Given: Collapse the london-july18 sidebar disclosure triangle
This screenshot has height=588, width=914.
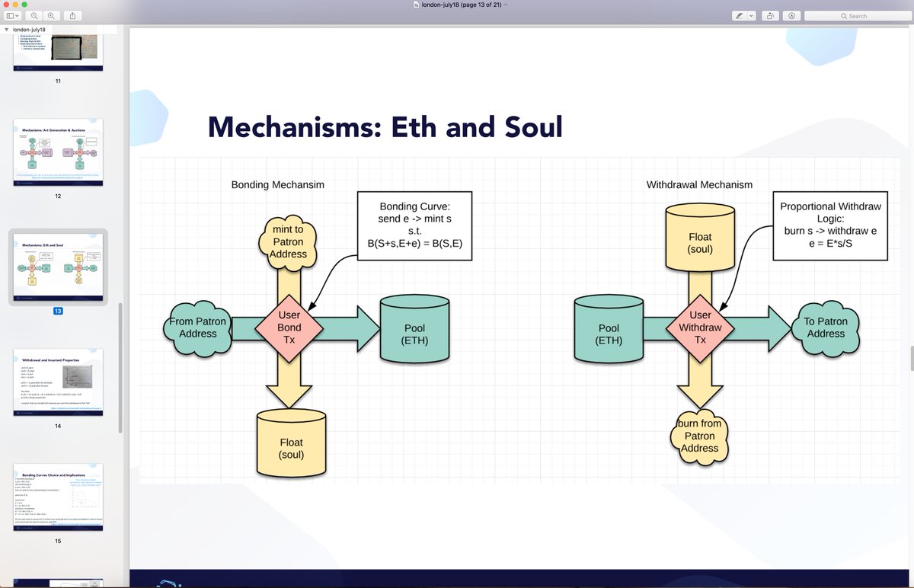Looking at the screenshot, I should click(7, 30).
